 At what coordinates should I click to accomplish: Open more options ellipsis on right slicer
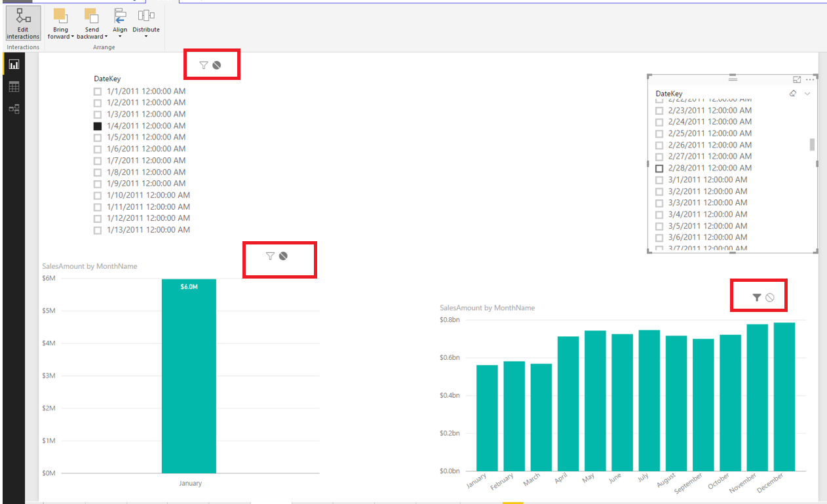point(810,79)
